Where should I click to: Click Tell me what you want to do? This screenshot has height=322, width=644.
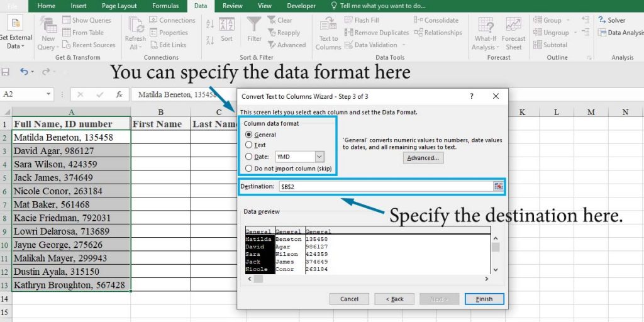(378, 6)
